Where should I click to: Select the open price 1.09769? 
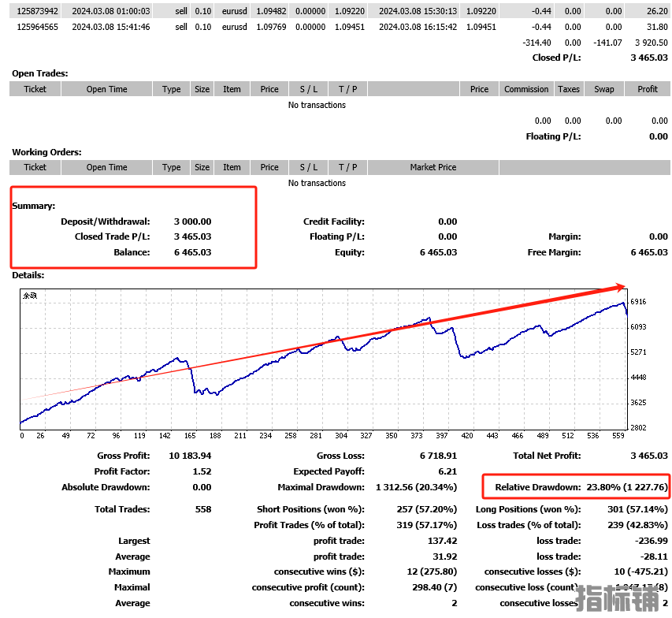[x=271, y=27]
